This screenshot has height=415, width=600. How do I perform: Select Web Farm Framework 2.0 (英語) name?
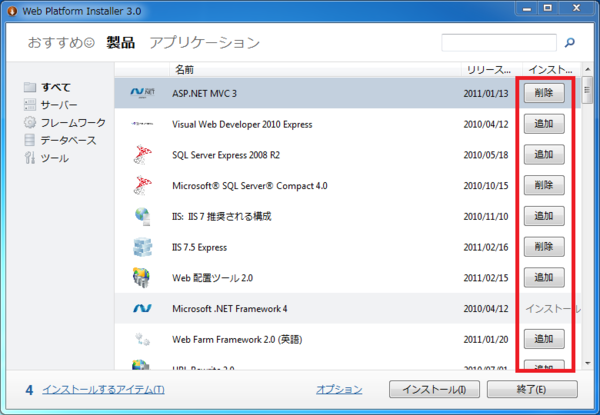click(237, 339)
